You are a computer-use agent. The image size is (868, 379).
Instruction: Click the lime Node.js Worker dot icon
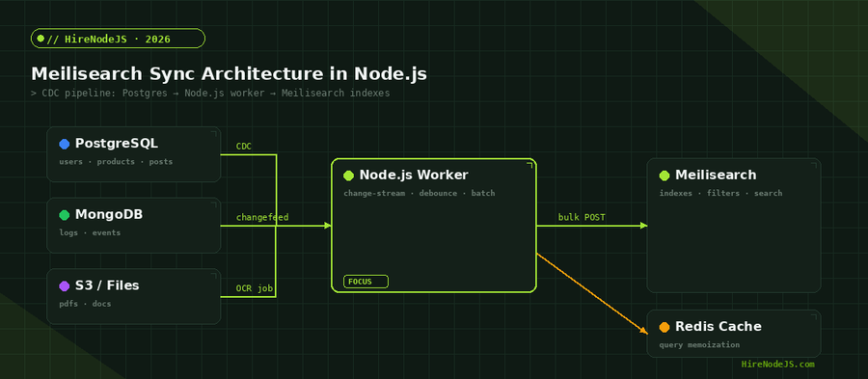pyautogui.click(x=348, y=176)
